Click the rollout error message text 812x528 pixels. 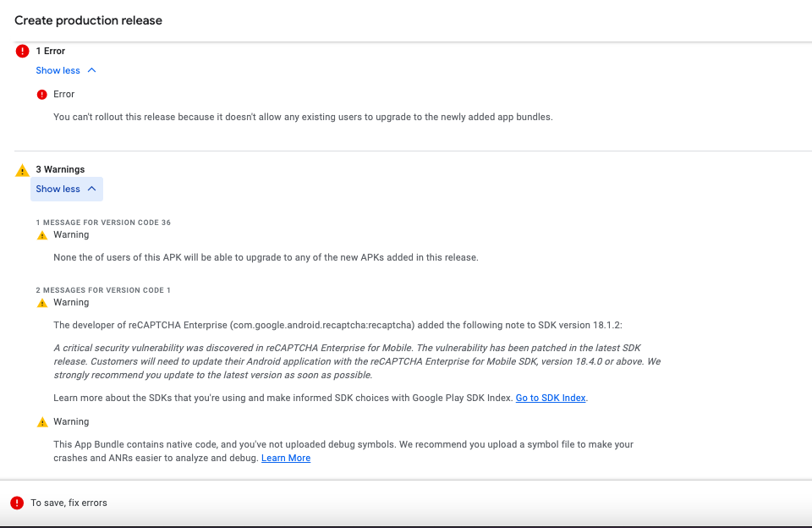(303, 117)
